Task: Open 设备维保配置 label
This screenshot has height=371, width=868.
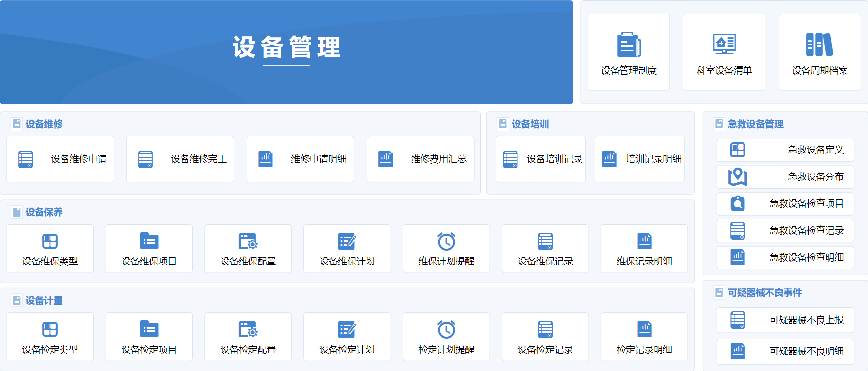Action: click(248, 262)
